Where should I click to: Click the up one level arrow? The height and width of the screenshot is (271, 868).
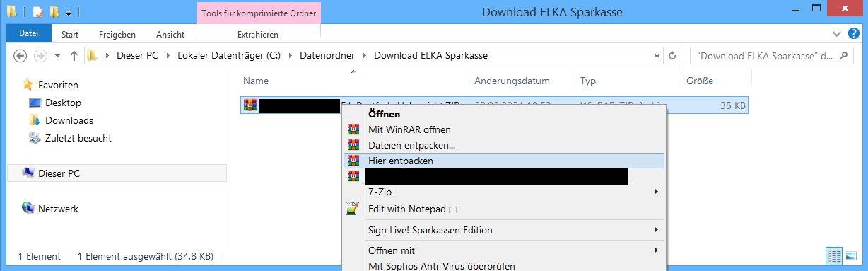(x=74, y=56)
